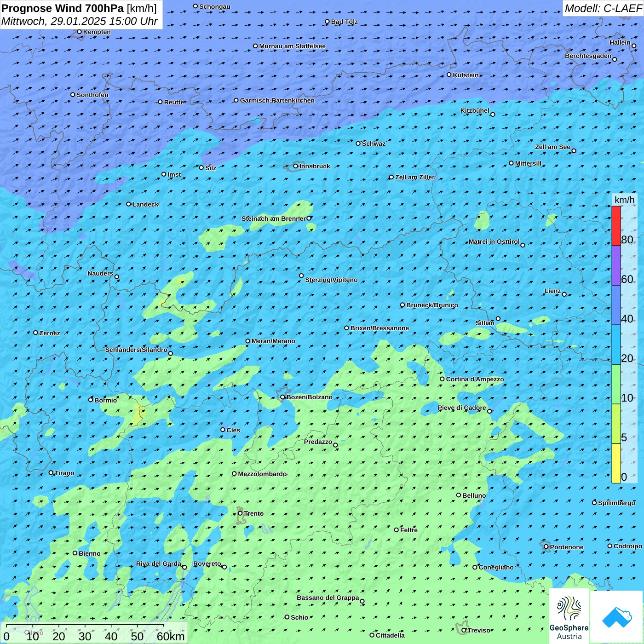The image size is (644, 644).
Task: Click the 'Landeck' label
Action: coord(145,204)
